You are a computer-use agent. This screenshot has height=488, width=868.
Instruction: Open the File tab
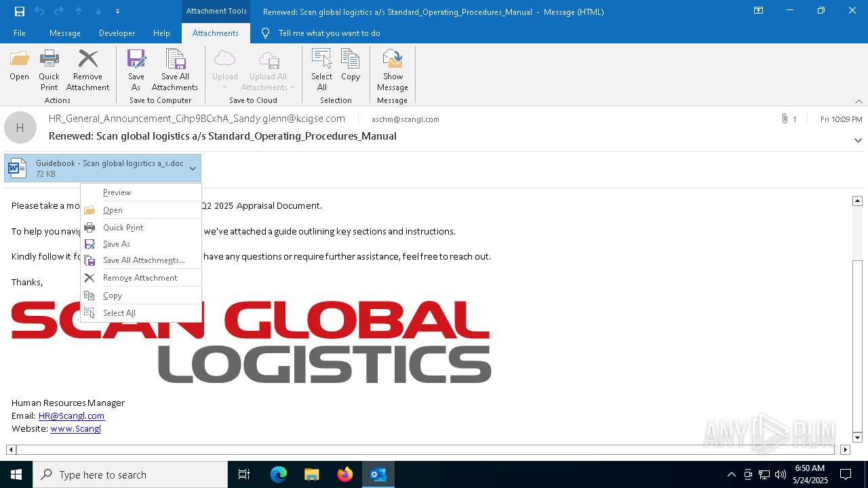(20, 33)
